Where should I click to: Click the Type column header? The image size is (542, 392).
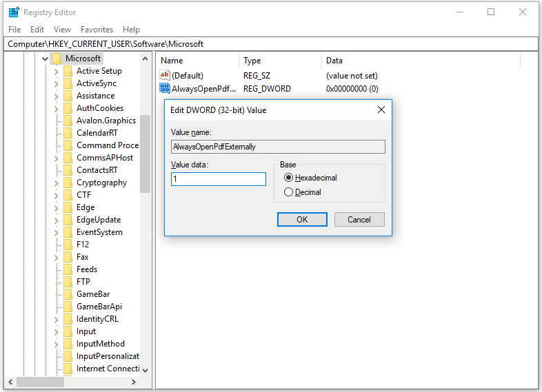click(x=281, y=61)
